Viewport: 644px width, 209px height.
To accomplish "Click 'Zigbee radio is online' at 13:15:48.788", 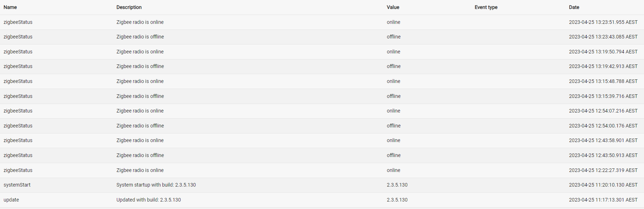I will 140,81.
